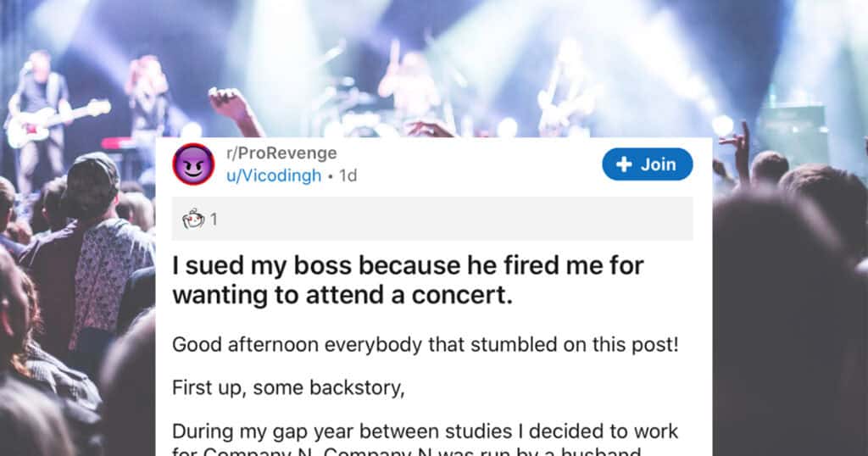This screenshot has height=456, width=868.
Task: Join the ProRevenge community
Action: coord(647,164)
